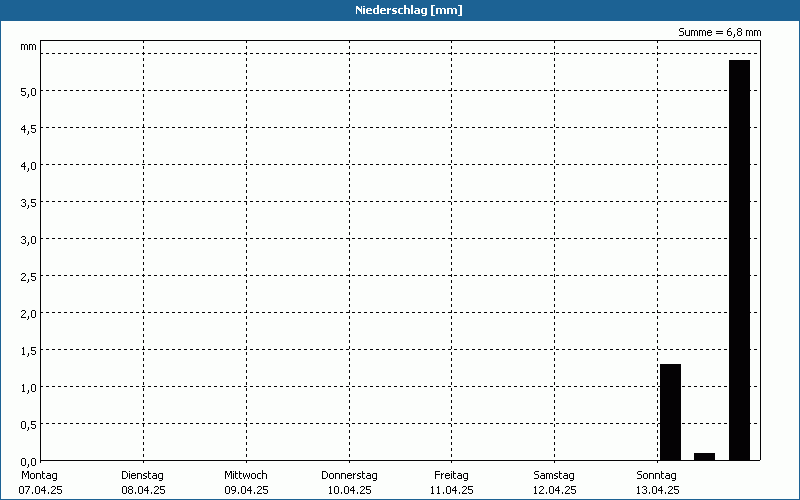Image resolution: width=800 pixels, height=500 pixels.
Task: Click the Freitag 11.04.25 axis label
Action: pos(452,483)
